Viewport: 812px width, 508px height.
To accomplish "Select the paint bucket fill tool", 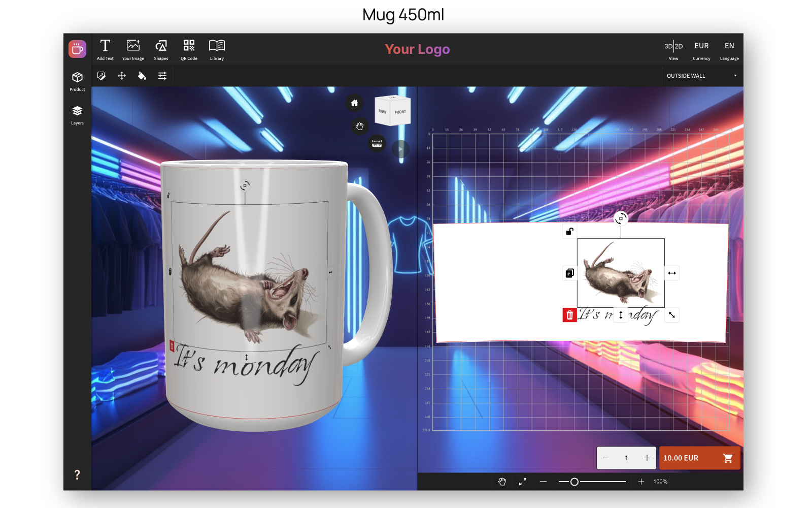I will [142, 76].
